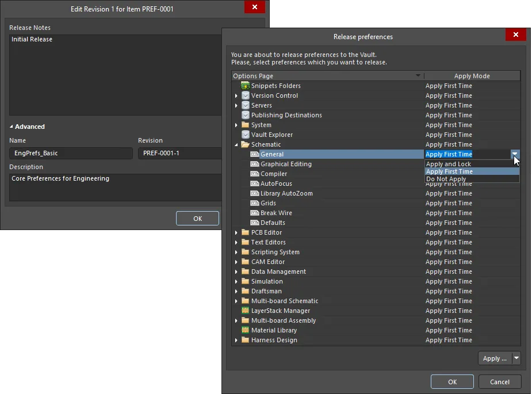This screenshot has width=532, height=394.
Task: Click the Graphical Editing page icon
Action: point(254,165)
